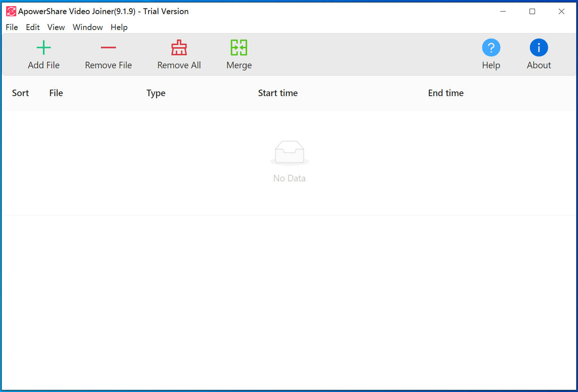Open Help via the blue question mark icon

pyautogui.click(x=491, y=48)
